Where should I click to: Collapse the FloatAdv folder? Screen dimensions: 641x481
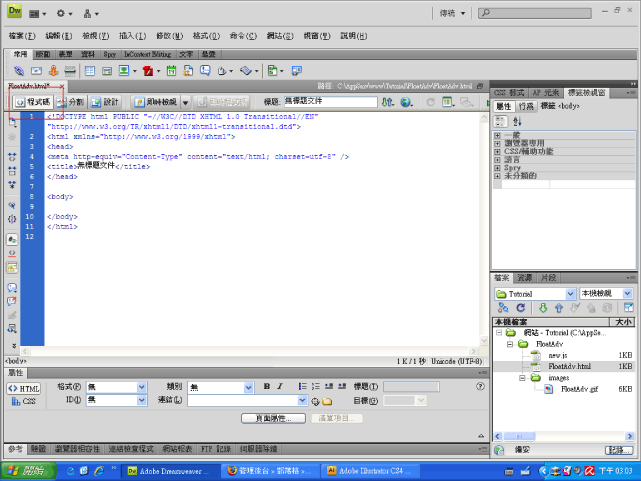pos(510,344)
